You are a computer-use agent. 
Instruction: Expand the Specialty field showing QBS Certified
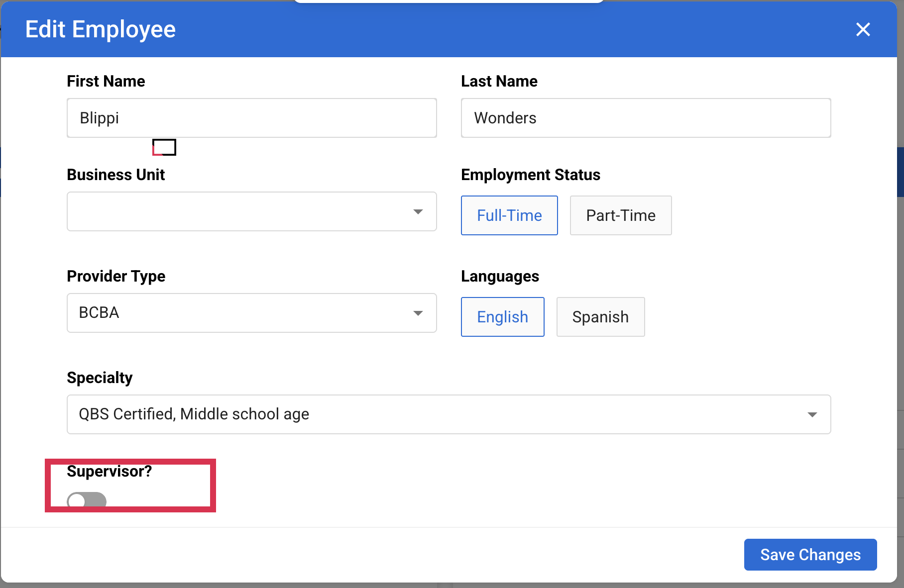(x=438, y=414)
